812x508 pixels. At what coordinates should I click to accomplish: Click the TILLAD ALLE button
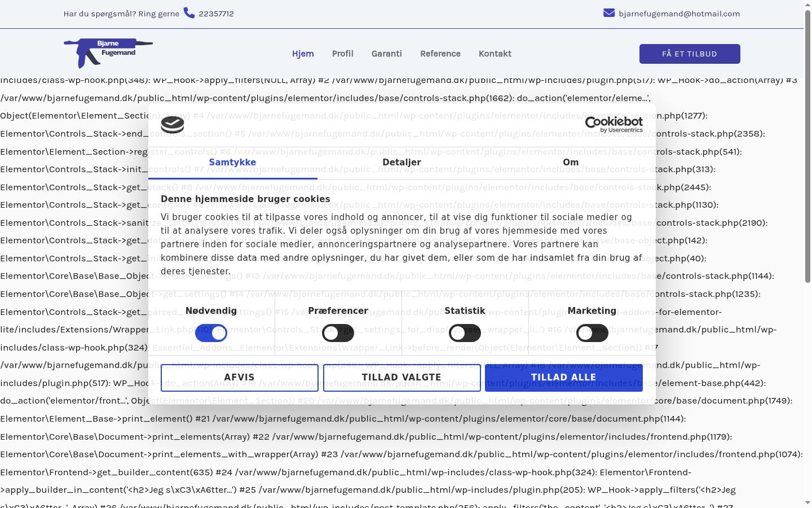point(564,378)
